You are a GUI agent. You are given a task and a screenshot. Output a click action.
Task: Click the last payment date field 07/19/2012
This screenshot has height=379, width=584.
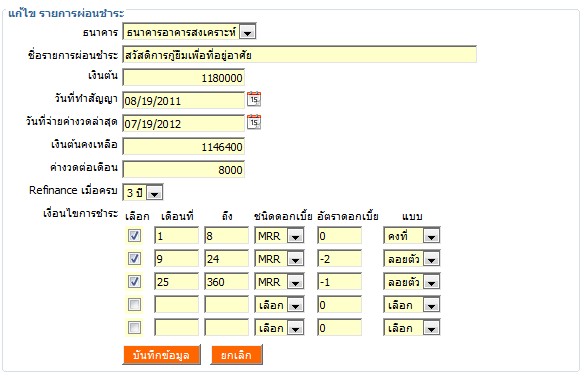(x=184, y=124)
